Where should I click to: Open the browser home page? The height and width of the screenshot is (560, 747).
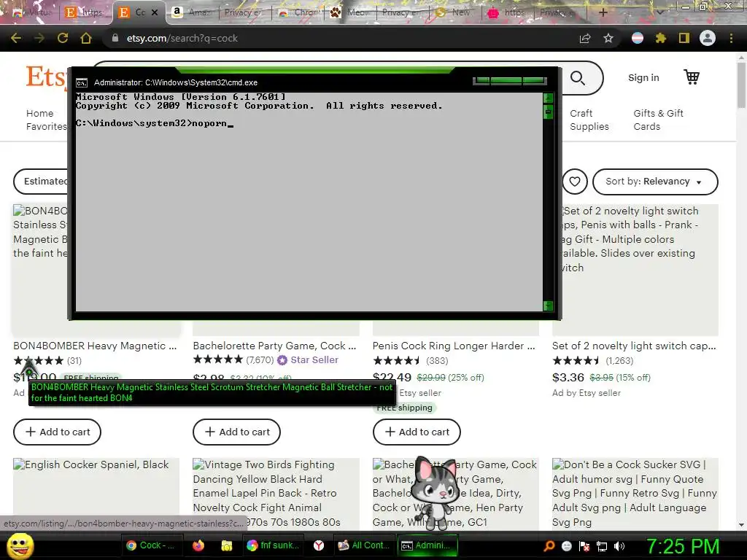86,38
